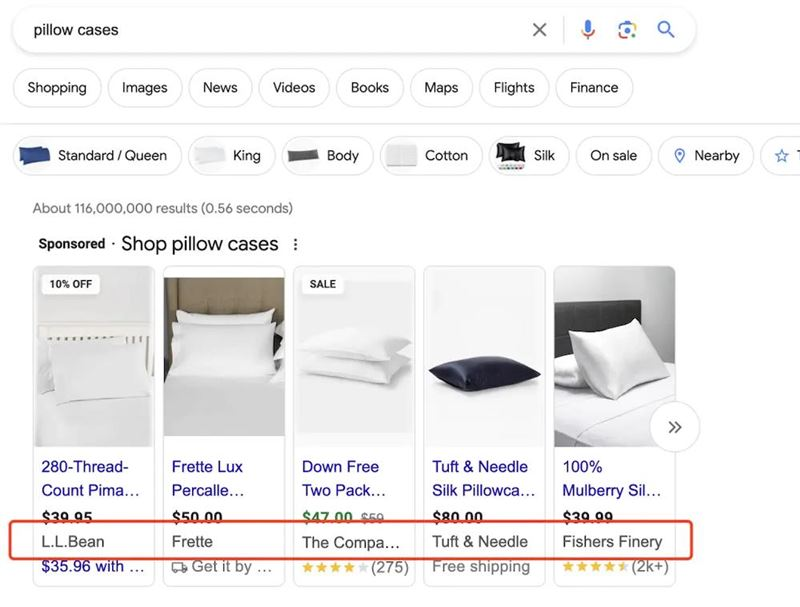800x607 pixels.
Task: Start voice search with the microphone icon
Action: 587,30
